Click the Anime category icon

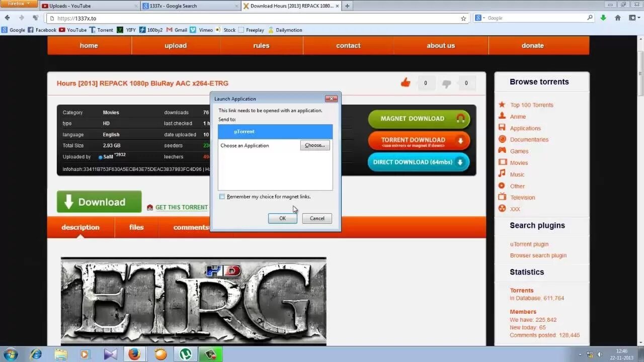pos(502,116)
